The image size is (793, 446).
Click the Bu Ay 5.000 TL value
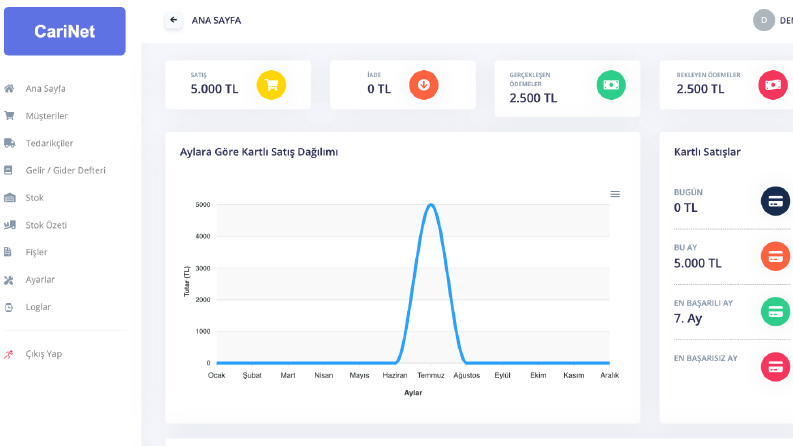697,263
